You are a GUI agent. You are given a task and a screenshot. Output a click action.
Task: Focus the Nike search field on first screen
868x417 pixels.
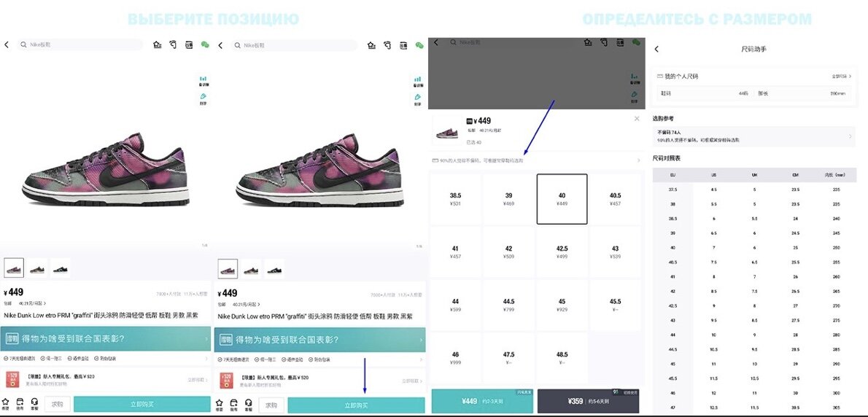click(x=80, y=44)
